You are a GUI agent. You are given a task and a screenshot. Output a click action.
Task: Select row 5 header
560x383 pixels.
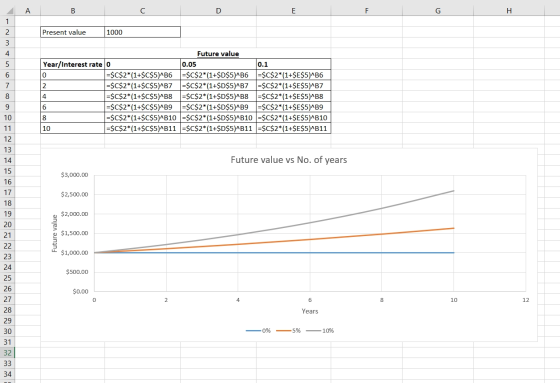[7, 64]
